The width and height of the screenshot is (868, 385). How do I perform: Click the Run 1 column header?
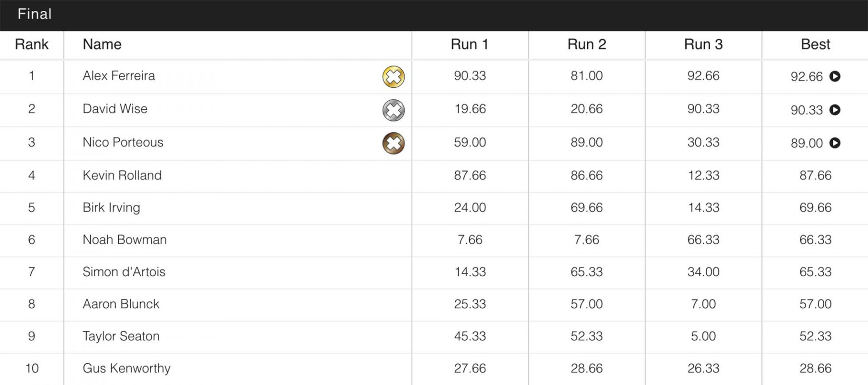pos(469,44)
